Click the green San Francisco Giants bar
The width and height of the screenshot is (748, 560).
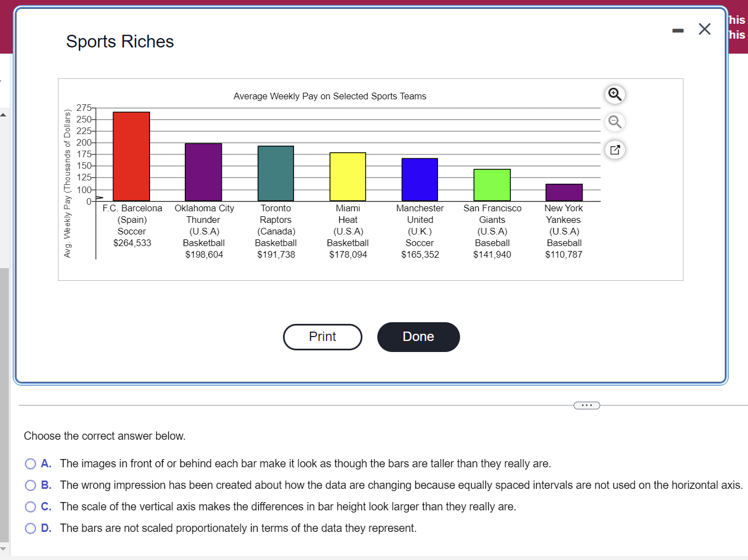point(492,185)
